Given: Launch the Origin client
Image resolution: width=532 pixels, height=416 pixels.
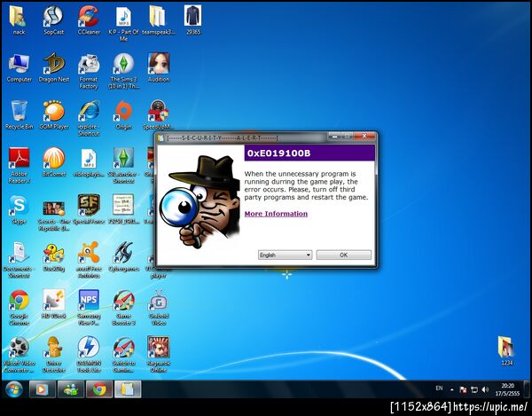Looking at the screenshot, I should [123, 115].
